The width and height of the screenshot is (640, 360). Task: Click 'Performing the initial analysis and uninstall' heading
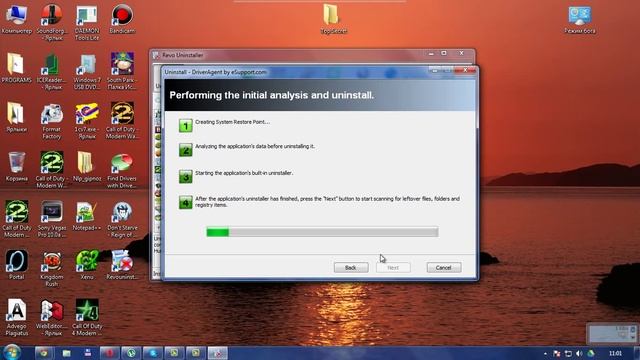271,95
